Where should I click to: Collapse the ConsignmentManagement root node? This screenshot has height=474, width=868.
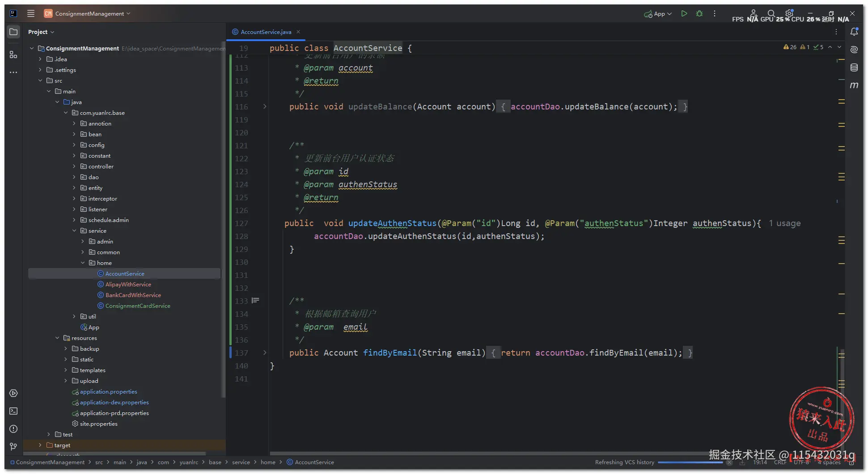pos(32,48)
